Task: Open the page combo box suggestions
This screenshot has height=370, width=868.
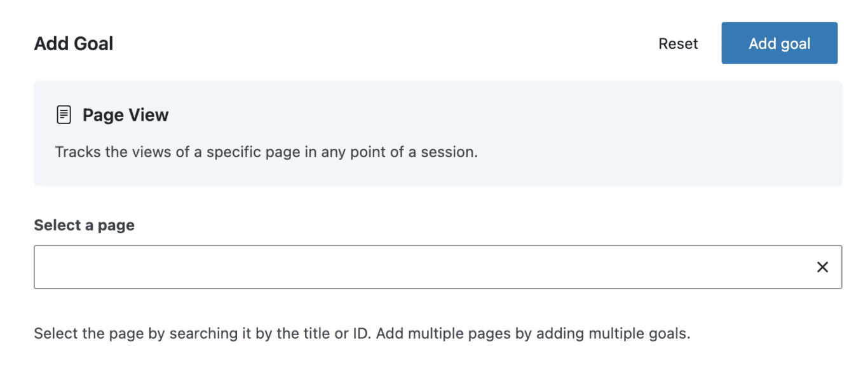Action: tap(419, 267)
